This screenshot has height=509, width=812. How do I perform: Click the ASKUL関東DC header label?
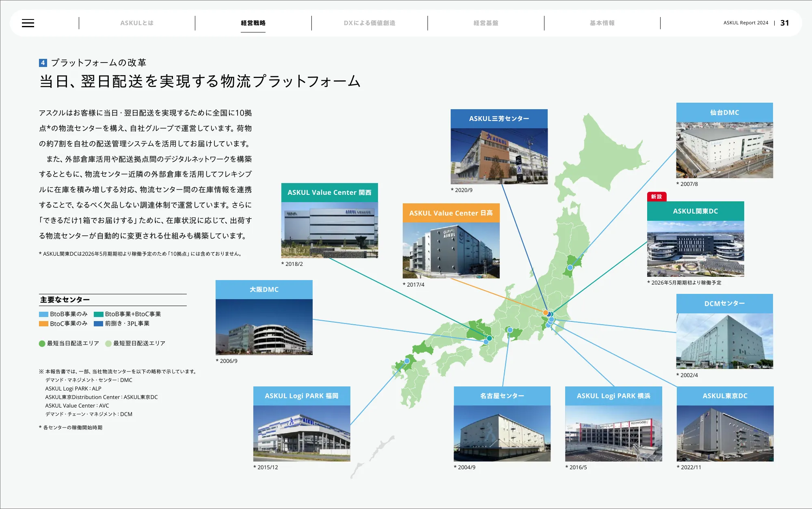pos(695,211)
